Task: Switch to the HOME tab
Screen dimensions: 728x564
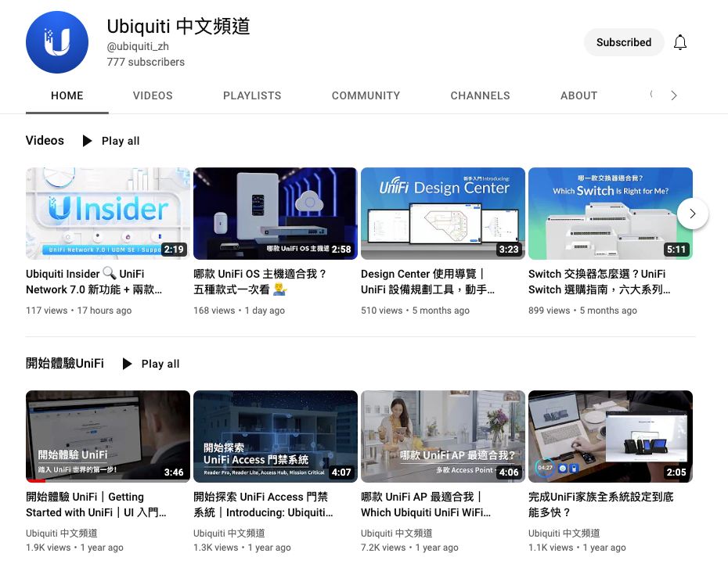Action: click(x=67, y=95)
